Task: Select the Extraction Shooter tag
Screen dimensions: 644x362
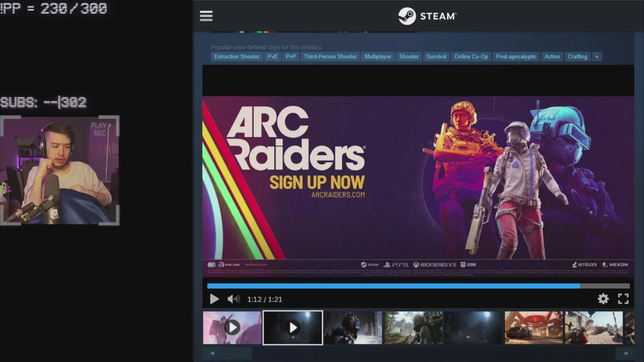Action: pos(237,57)
